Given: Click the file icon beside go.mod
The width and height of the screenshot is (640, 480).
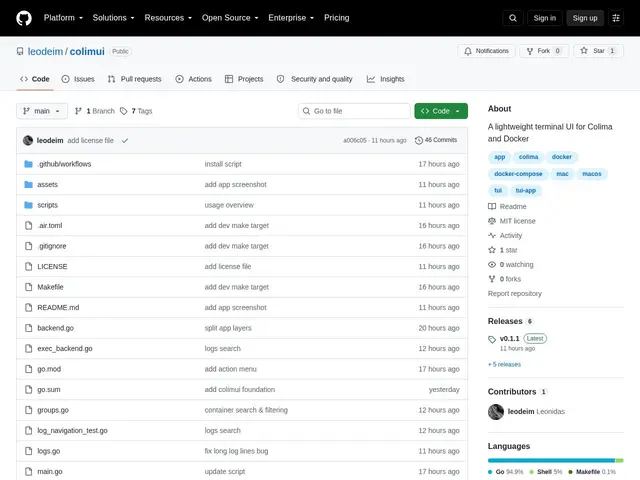Looking at the screenshot, I should [28, 369].
